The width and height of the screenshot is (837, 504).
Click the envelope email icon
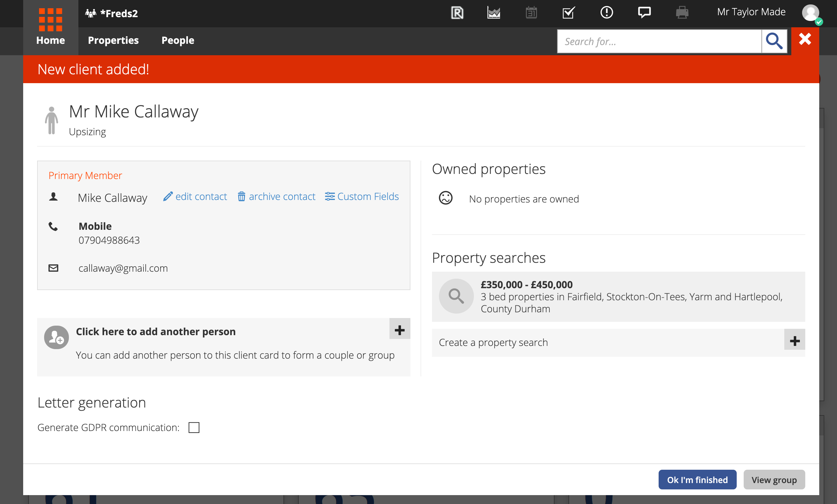(x=53, y=268)
